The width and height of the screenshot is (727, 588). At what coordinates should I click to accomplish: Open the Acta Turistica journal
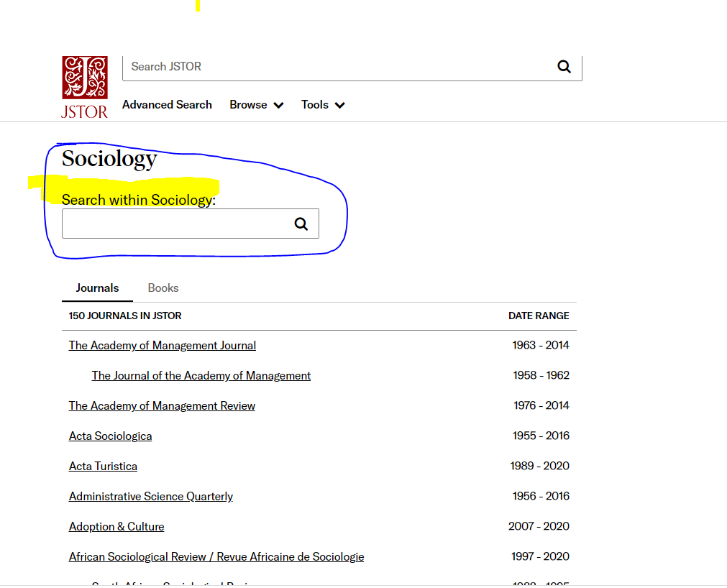coord(103,467)
